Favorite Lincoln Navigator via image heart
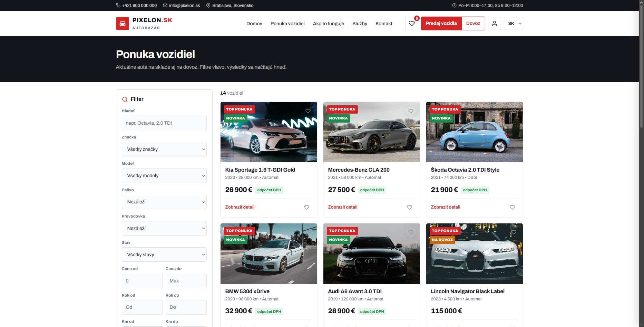The height and width of the screenshot is (327, 644). [514, 232]
